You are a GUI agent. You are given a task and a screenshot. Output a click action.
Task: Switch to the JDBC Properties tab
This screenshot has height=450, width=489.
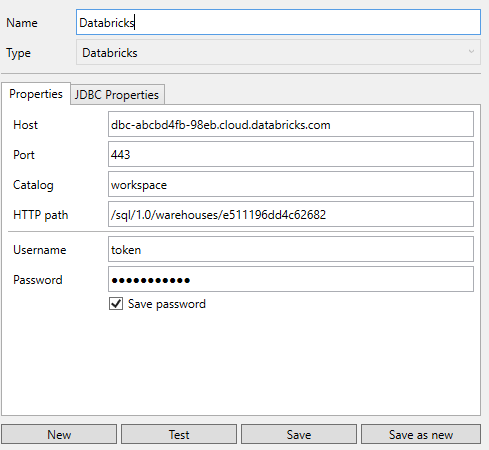coord(117,95)
